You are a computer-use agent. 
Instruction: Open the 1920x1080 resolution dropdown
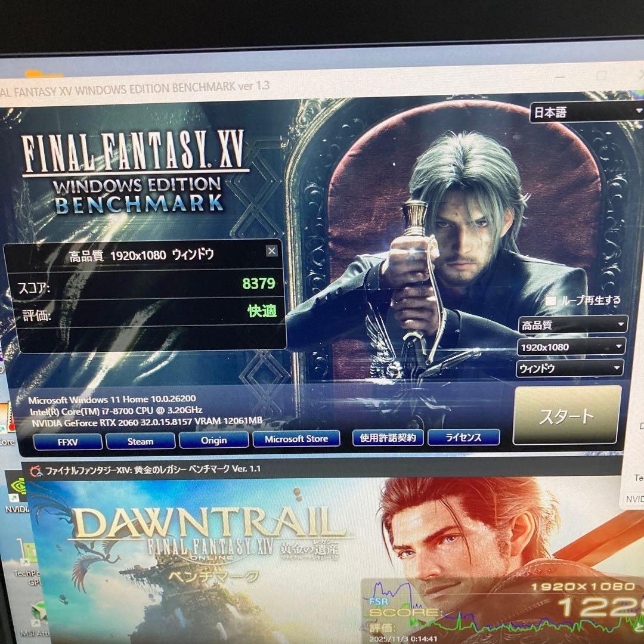(x=570, y=347)
